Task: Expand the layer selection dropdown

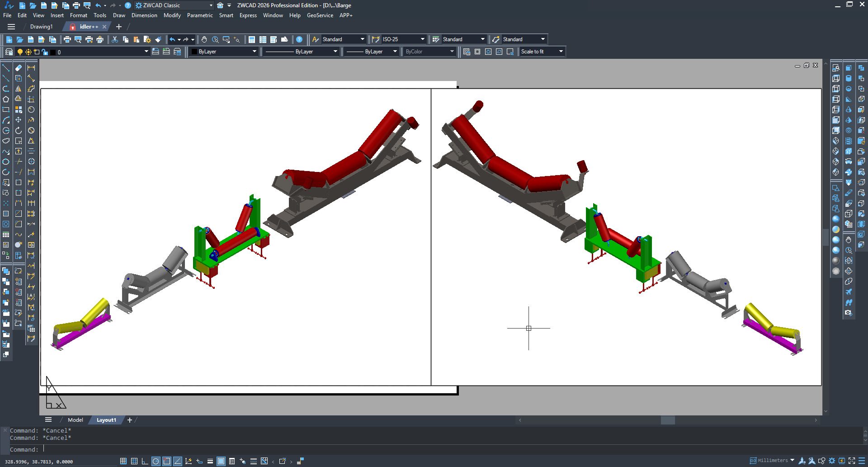Action: tap(146, 52)
